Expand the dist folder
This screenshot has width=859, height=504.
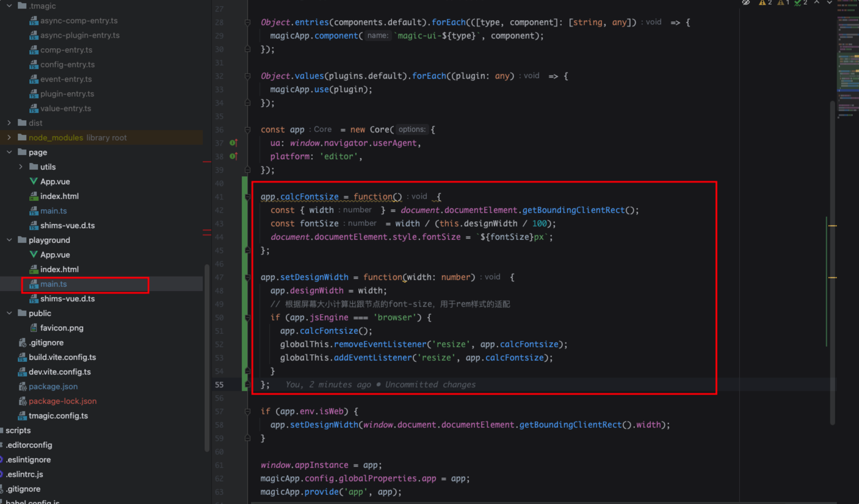9,123
